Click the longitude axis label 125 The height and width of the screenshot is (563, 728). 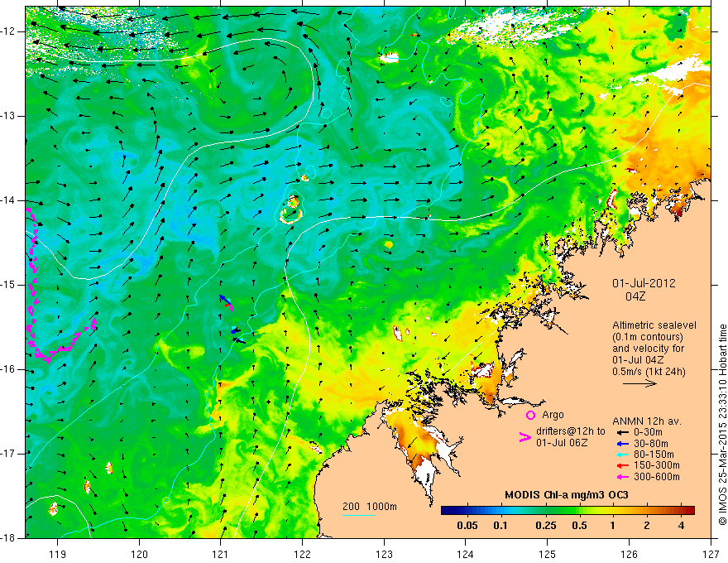coord(548,555)
